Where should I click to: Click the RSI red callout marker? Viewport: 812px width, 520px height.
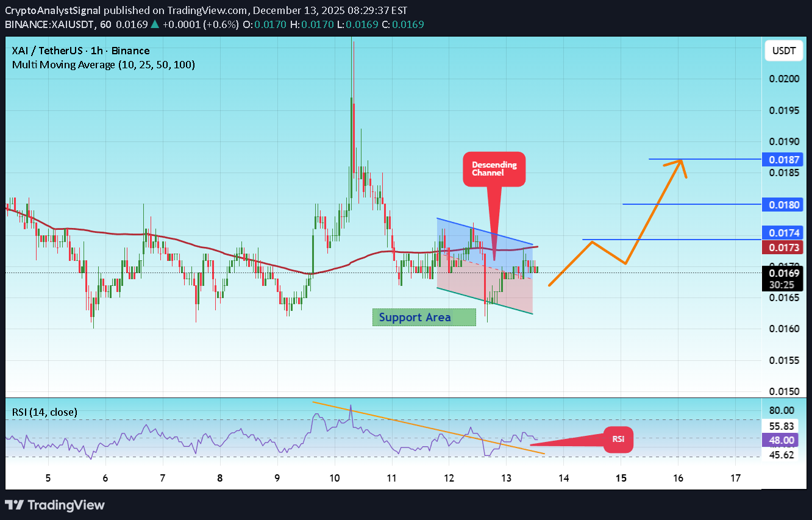click(x=618, y=439)
